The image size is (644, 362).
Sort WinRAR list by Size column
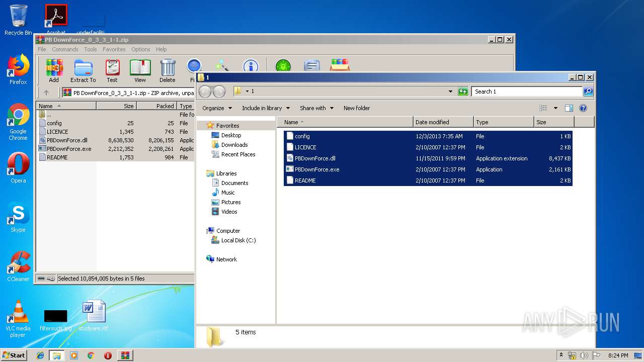(x=116, y=106)
